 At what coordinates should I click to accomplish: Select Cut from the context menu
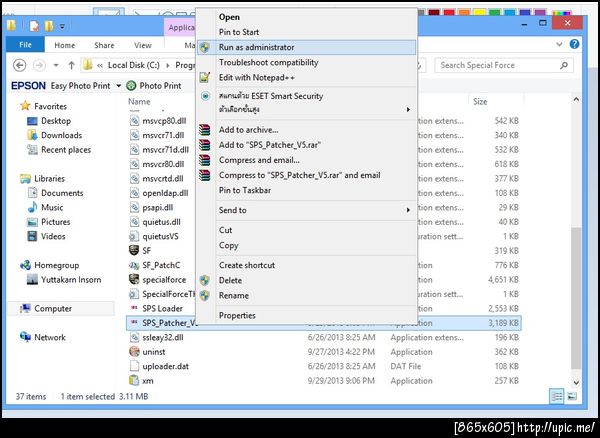[x=307, y=230]
